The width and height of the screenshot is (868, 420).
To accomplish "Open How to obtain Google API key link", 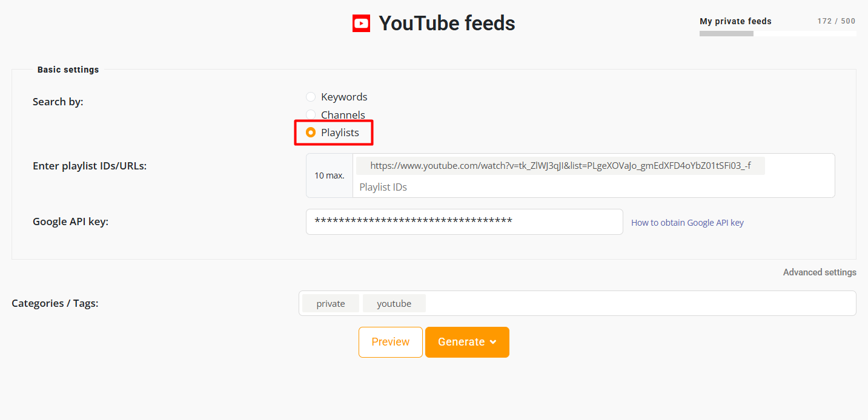I will (x=687, y=223).
